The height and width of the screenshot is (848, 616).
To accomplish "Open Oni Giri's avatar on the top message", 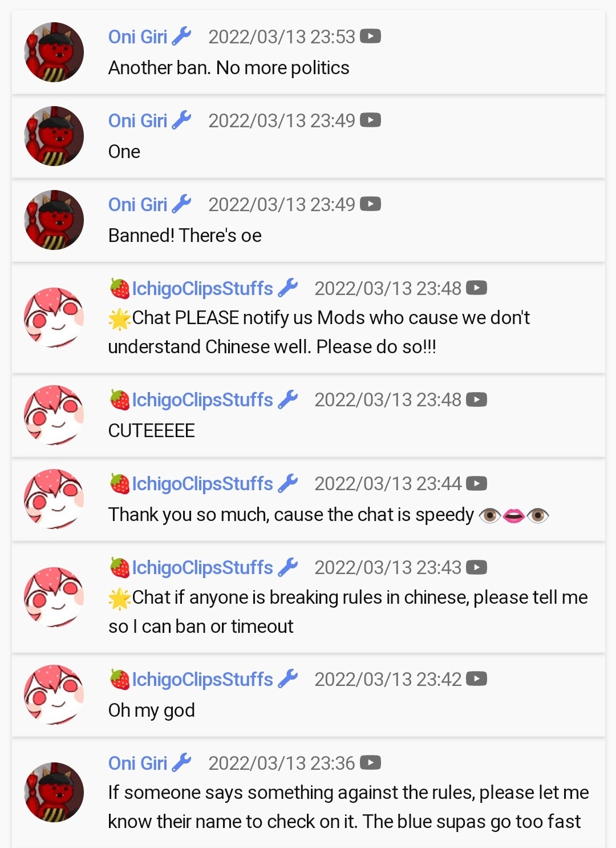I will point(54,52).
